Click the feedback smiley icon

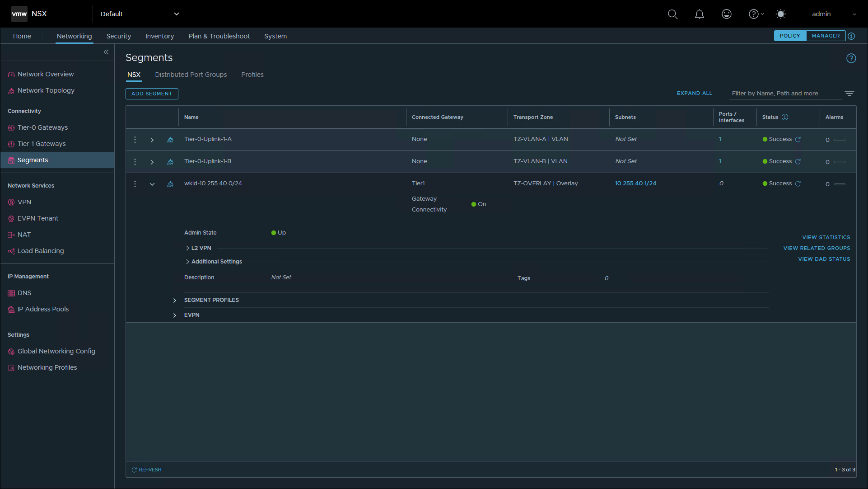[x=726, y=14]
